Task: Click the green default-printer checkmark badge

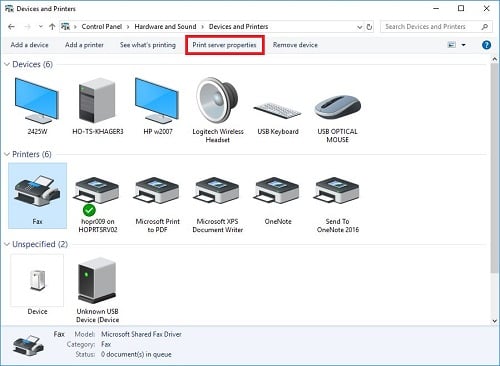Action: [89, 210]
